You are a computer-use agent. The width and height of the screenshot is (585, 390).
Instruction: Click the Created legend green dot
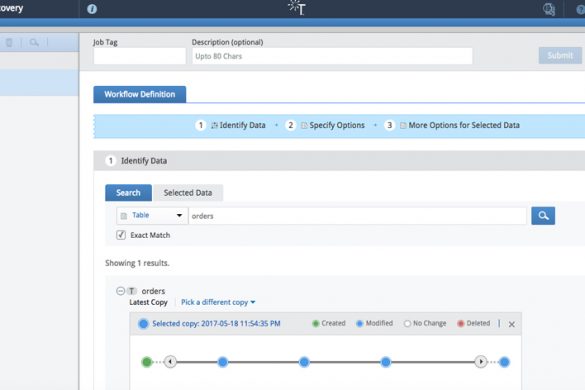pyautogui.click(x=316, y=324)
